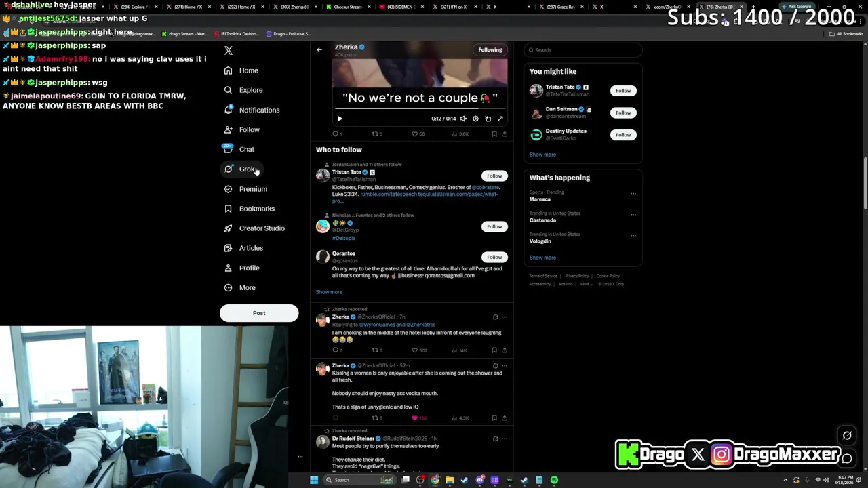868x488 pixels.
Task: Click the Creator Studio sidebar icon
Action: pyautogui.click(x=229, y=228)
